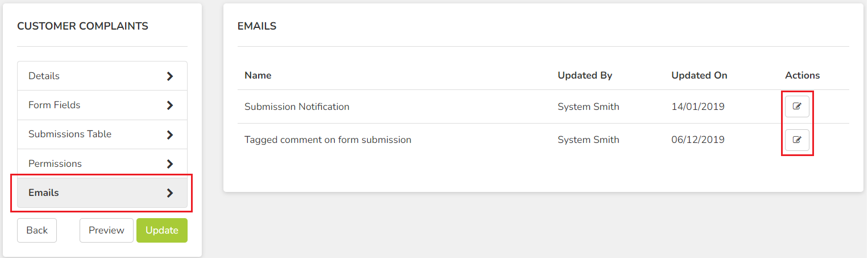Click the Name column header
The height and width of the screenshot is (258, 868).
coord(258,75)
